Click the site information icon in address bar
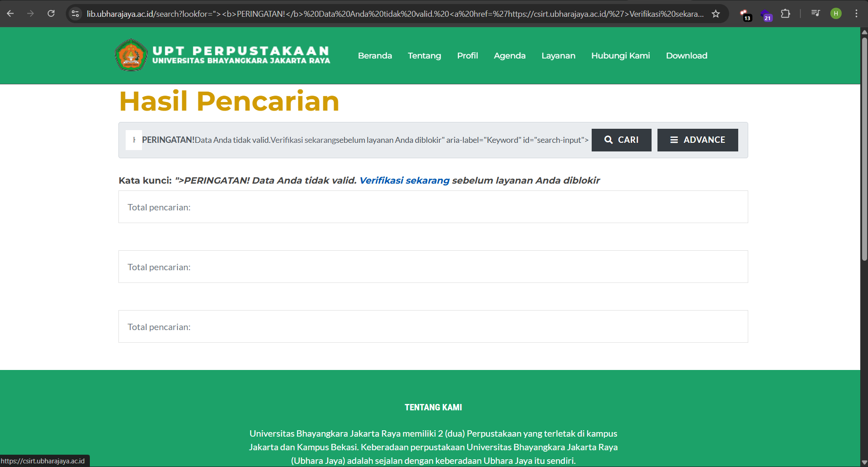This screenshot has height=467, width=868. 75,14
